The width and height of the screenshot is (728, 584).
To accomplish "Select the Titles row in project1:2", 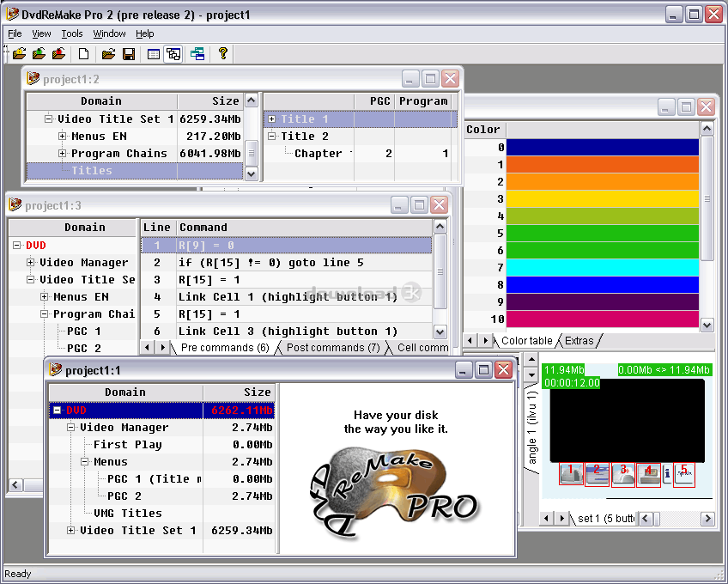I will (x=135, y=171).
